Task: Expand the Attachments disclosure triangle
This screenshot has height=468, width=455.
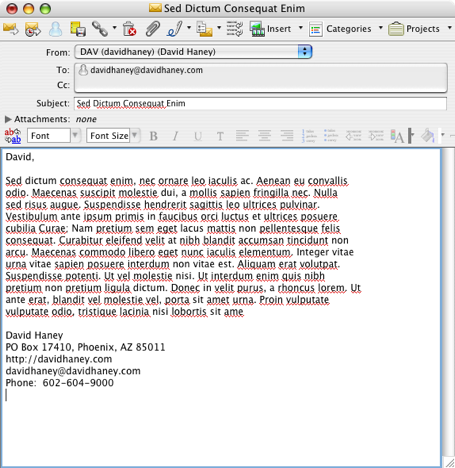Action: (8, 119)
